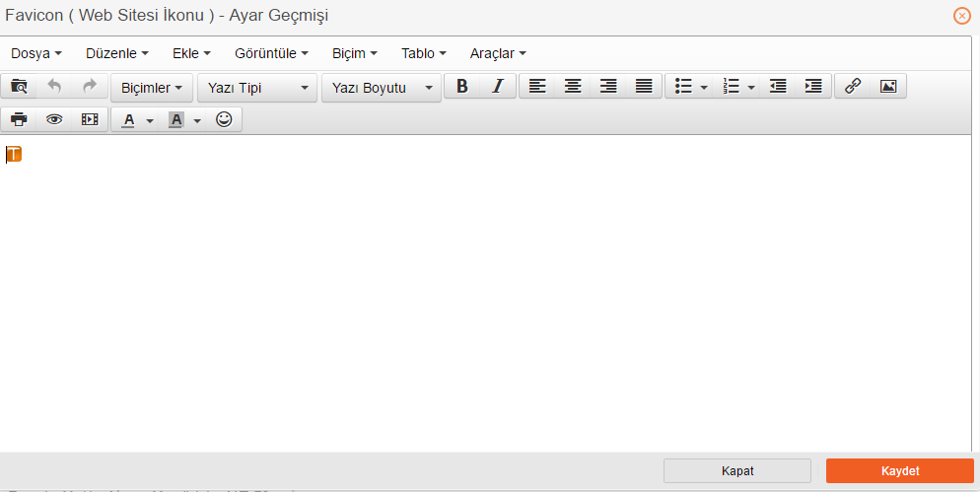The image size is (980, 492).
Task: Insert a numbered list
Action: click(730, 86)
